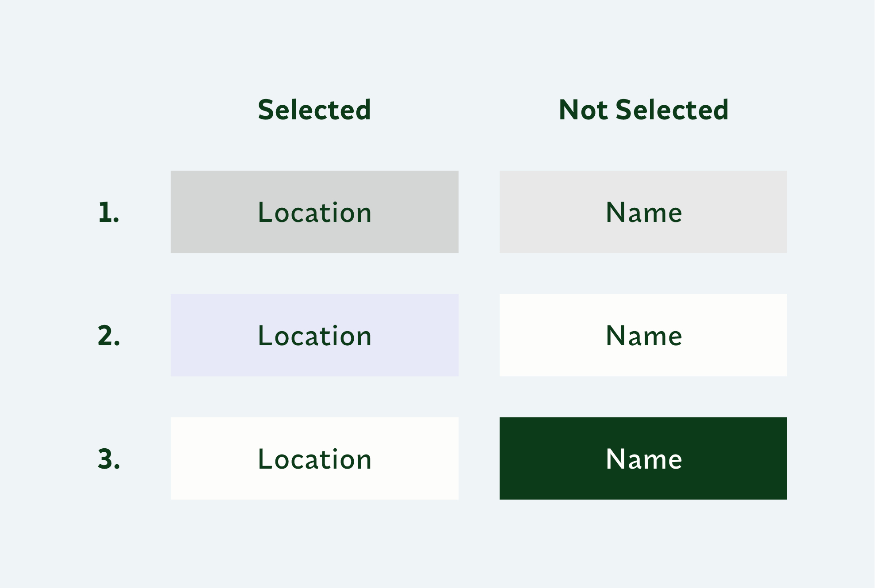
Task: Click the gray Location button in row 1
Action: click(314, 212)
